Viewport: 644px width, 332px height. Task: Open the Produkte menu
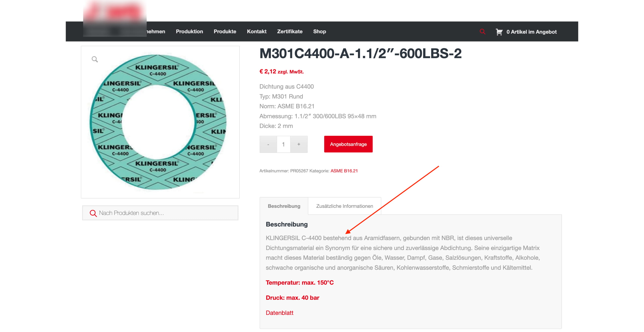225,31
